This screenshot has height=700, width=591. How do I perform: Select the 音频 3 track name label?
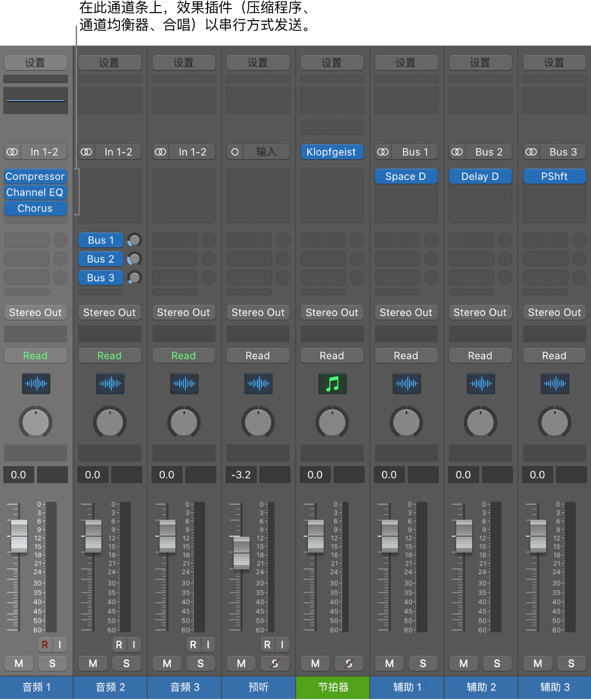[184, 687]
